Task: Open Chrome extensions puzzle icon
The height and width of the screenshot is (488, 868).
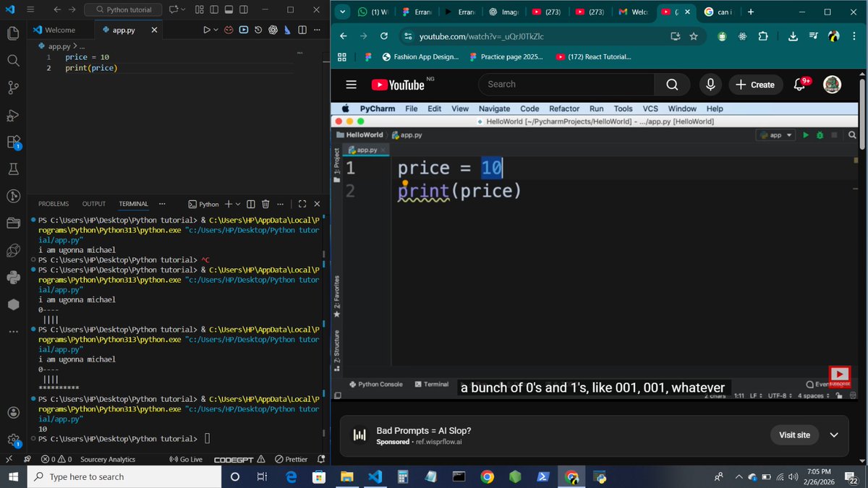Action: pyautogui.click(x=762, y=36)
